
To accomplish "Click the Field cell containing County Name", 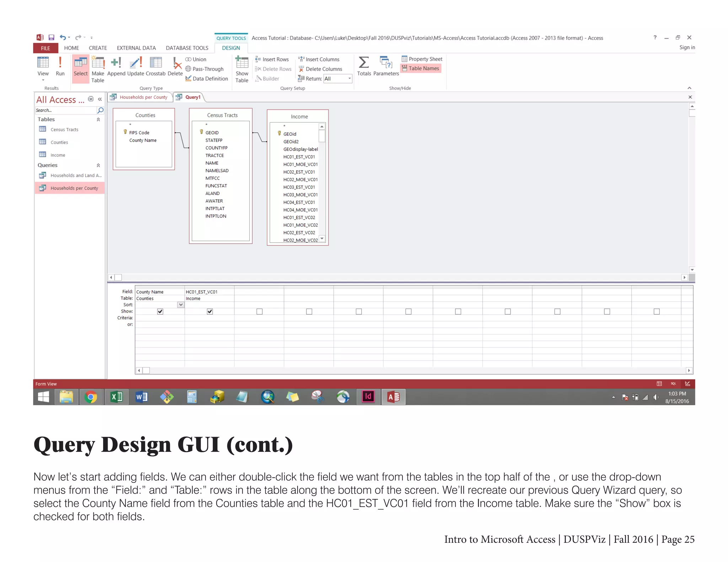I will 160,292.
